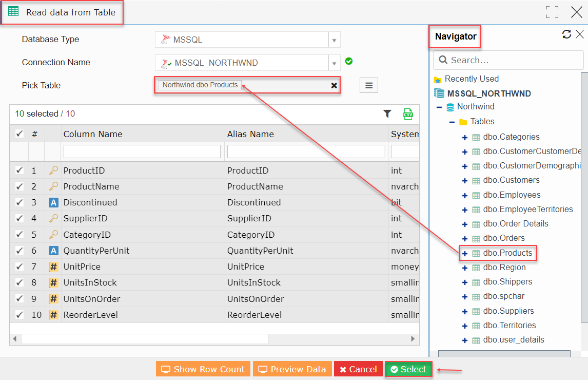Clear the Northwind.dbo.Products table selection
The width and height of the screenshot is (588, 380).
334,86
